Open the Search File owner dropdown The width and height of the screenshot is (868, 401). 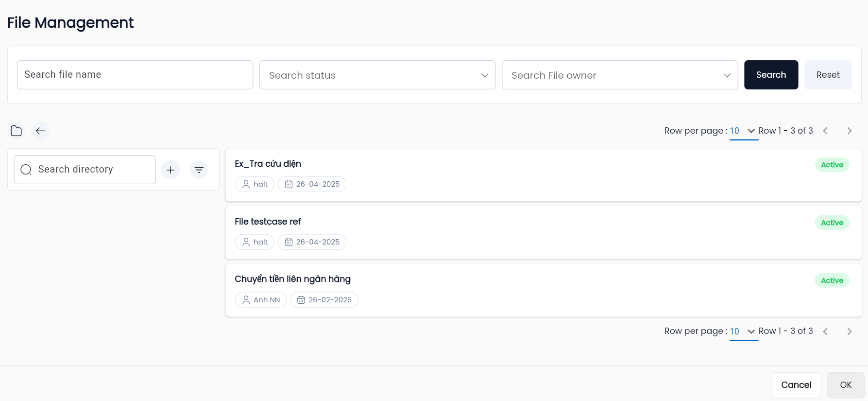[x=620, y=75]
